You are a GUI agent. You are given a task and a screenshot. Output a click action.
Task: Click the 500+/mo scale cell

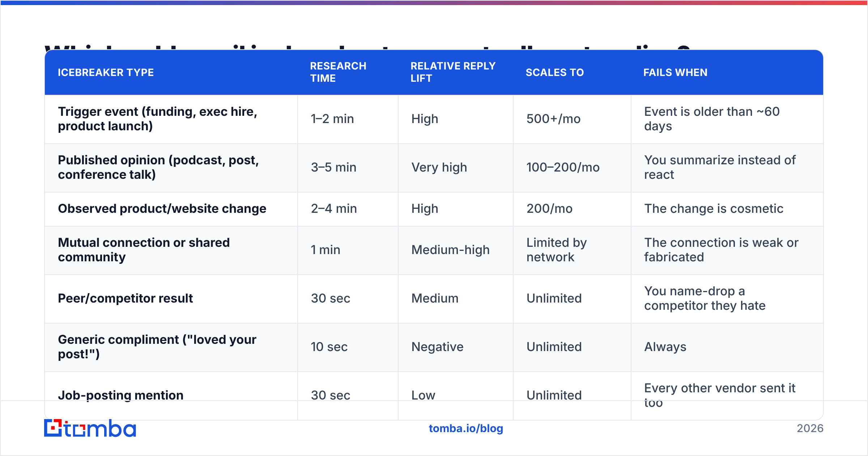[553, 119]
